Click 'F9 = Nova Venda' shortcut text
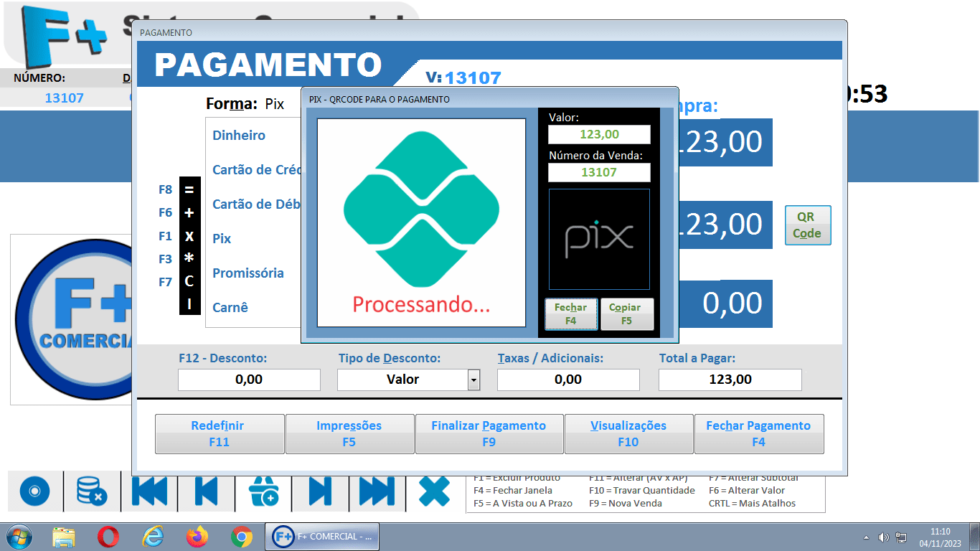Screen dimensions: 980x551 coord(626,504)
